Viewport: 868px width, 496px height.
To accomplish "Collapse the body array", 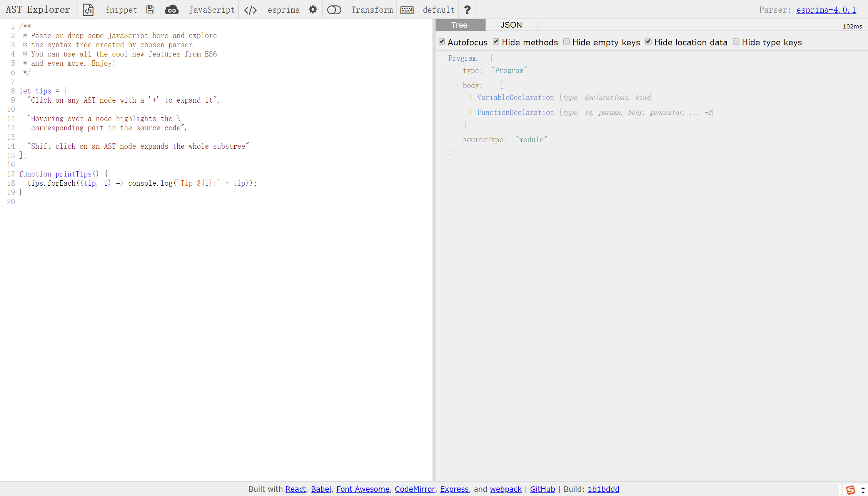I will (456, 85).
